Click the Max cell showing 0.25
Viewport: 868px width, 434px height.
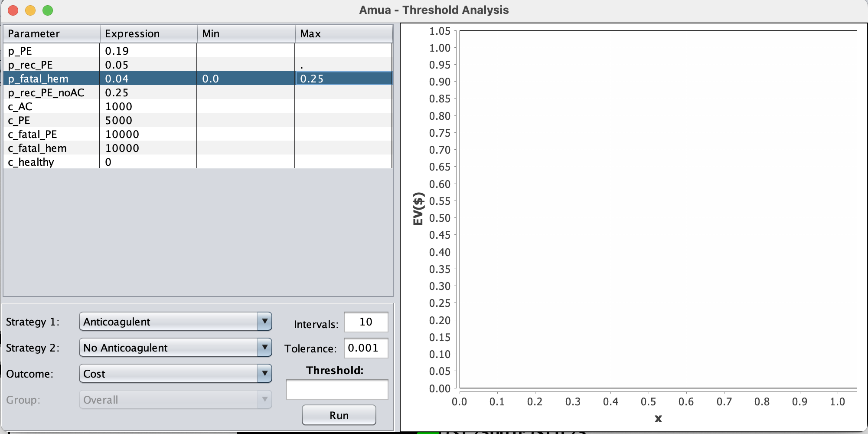tap(343, 79)
